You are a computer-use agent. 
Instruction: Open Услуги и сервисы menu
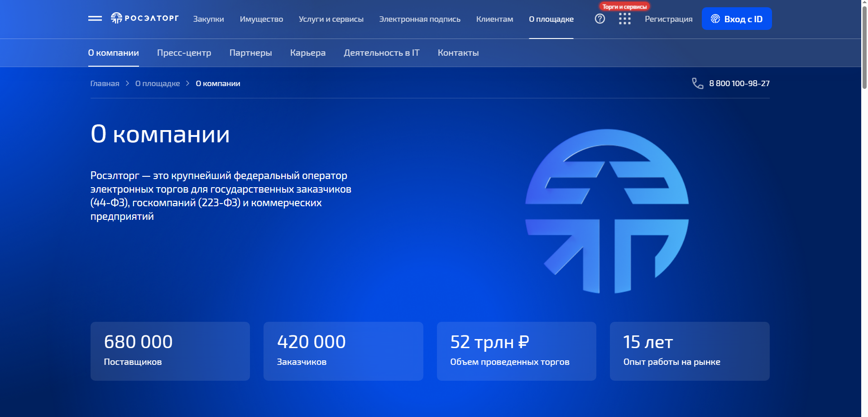pos(331,19)
